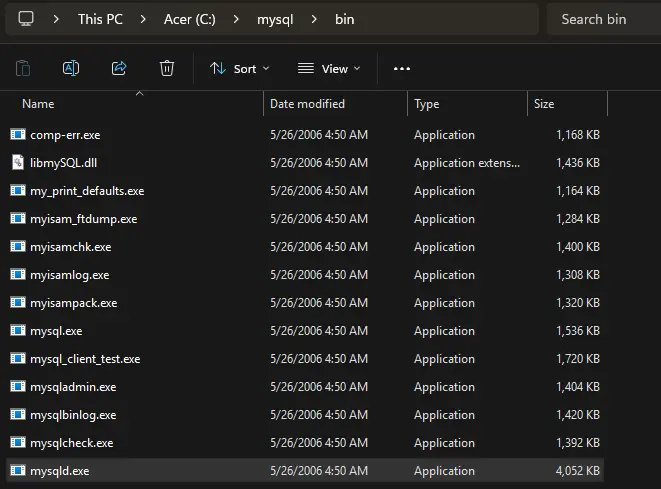Click the myisampack.exe file icon
Screen dimensions: 661x489
[x=18, y=302]
